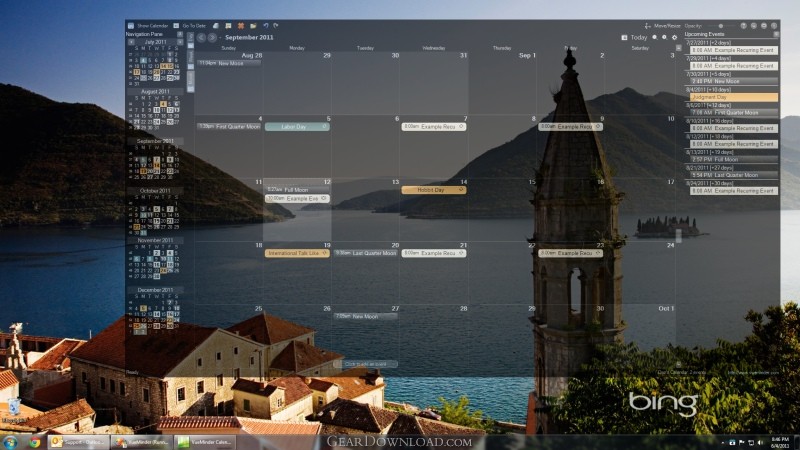Screen dimensions: 800x450
Task: Go to next month with right arrow
Action: tap(212, 37)
